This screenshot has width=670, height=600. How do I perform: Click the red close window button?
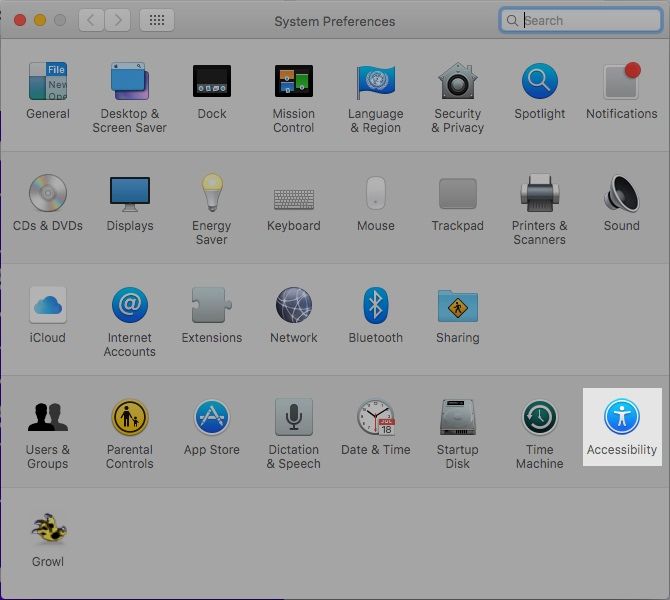[x=20, y=20]
